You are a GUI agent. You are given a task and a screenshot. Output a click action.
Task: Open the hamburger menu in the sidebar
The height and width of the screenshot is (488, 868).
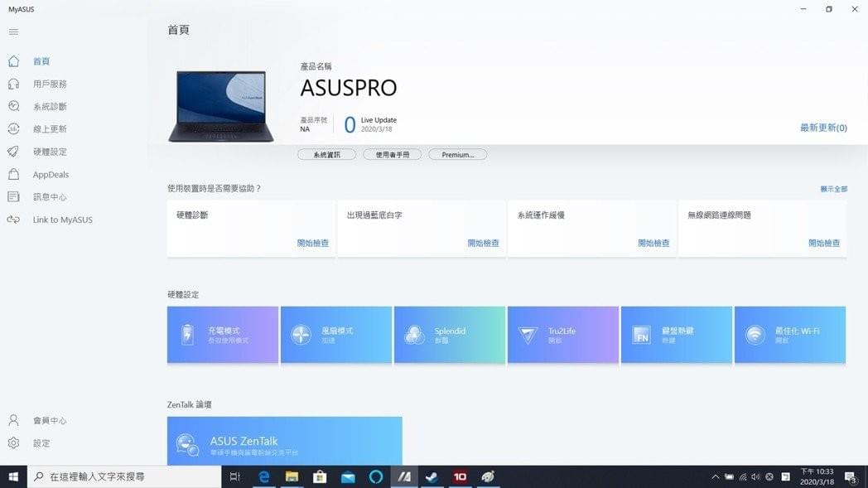click(14, 31)
